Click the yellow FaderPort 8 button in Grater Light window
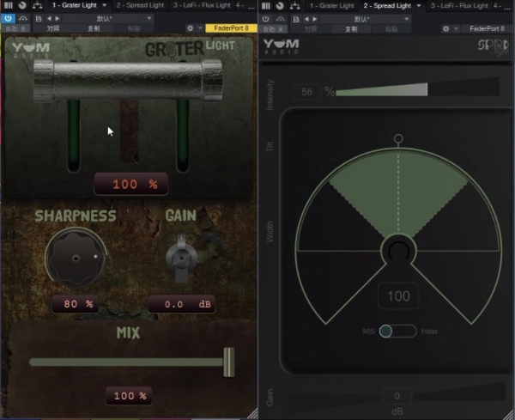 click(x=231, y=28)
